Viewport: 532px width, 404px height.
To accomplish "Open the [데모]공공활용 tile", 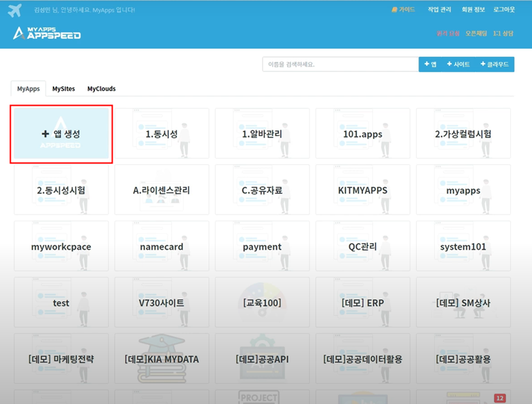I will click(463, 359).
